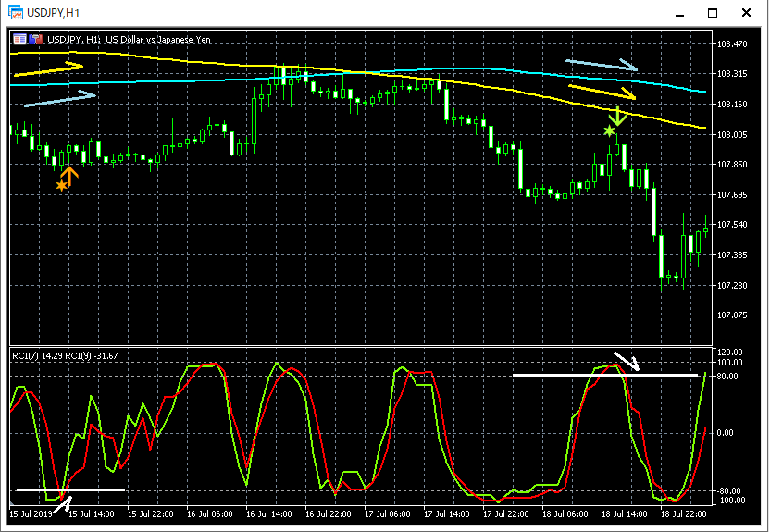Click the '15 Jul 22:00' time axis label
770x532 pixels.
pyautogui.click(x=151, y=514)
